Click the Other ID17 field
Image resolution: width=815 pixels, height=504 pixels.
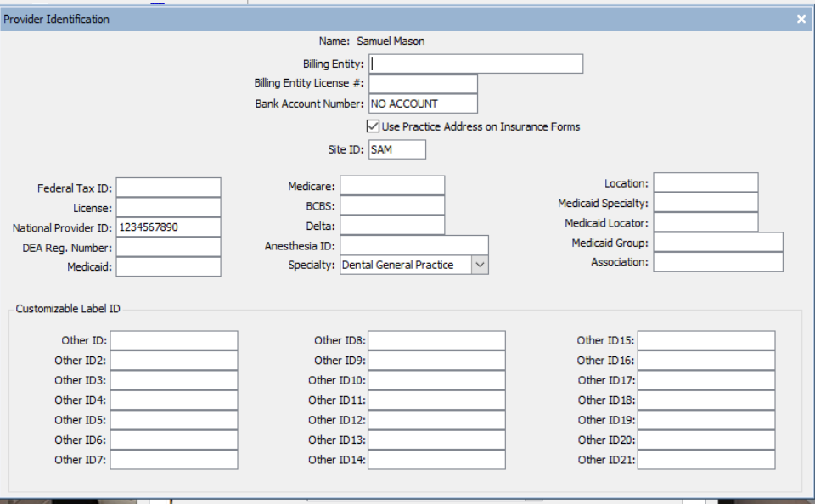coord(706,380)
